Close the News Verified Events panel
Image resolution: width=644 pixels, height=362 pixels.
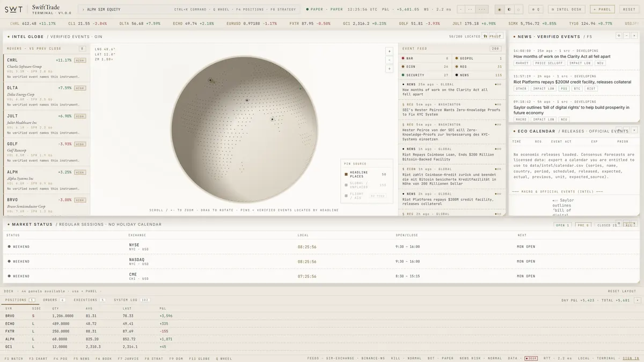pos(634,35)
